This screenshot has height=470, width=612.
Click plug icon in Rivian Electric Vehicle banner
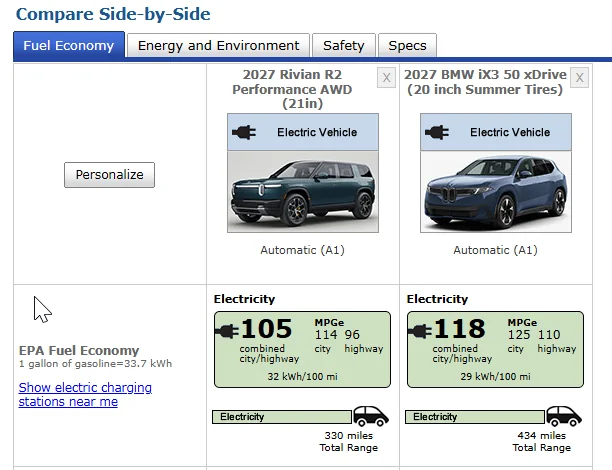[x=244, y=132]
